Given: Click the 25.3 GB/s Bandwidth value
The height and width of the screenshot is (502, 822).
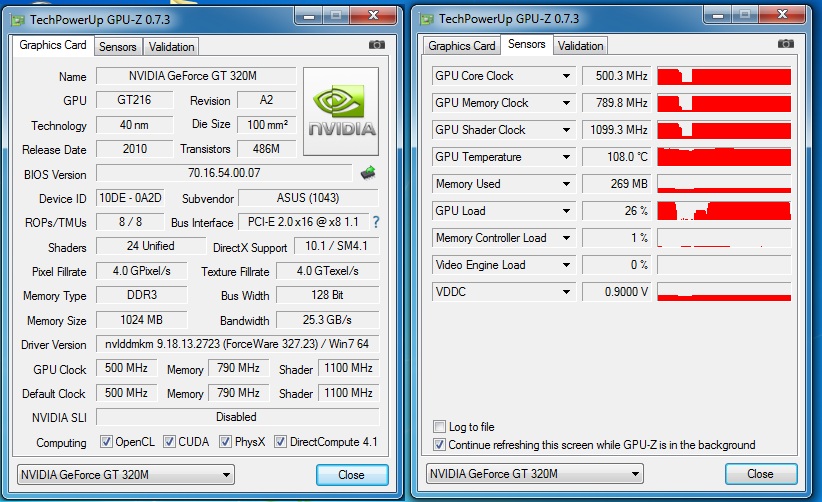Looking at the screenshot, I should 327,320.
